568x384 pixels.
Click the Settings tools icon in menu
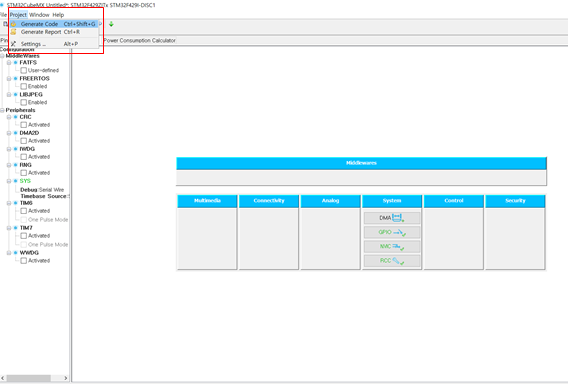click(x=13, y=44)
